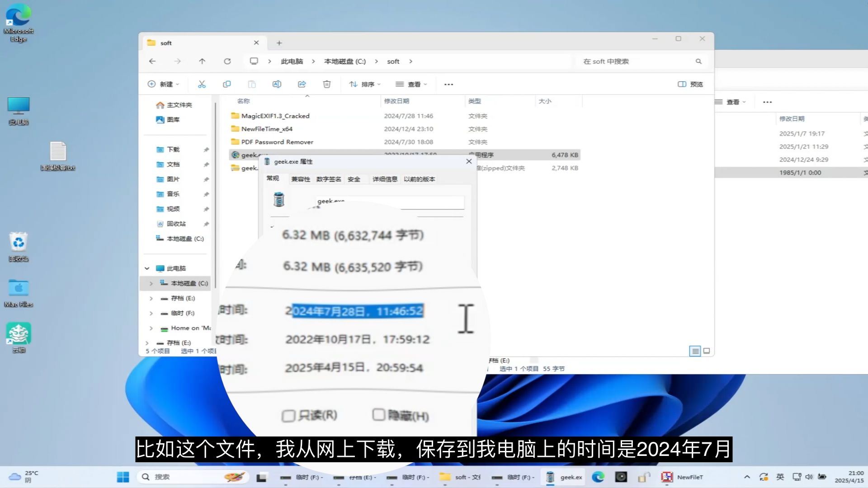Click 本地磁盘 (C:) breadcrumb segment
Viewport: 868px width, 488px height.
345,61
